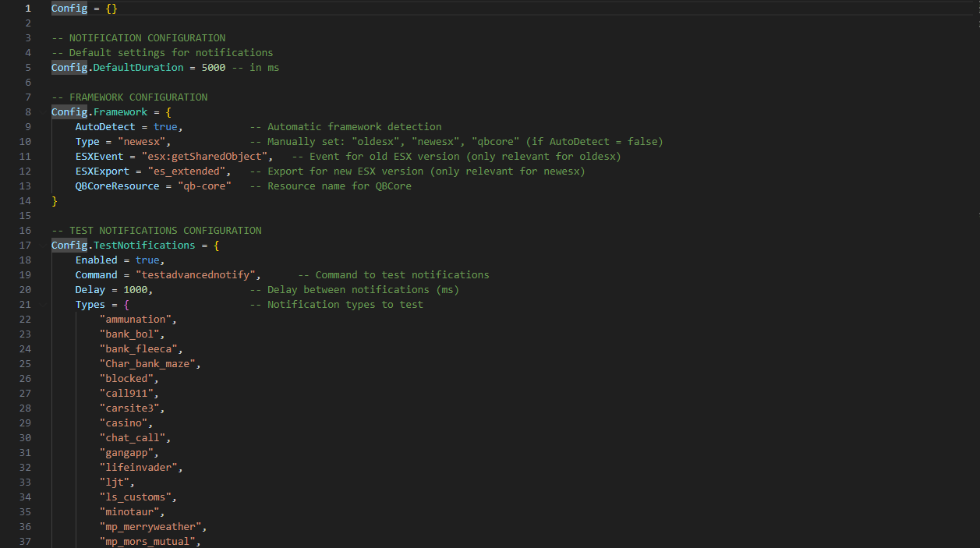Image resolution: width=980 pixels, height=548 pixels.
Task: Click the "testadvancednotify" command string
Action: point(198,275)
